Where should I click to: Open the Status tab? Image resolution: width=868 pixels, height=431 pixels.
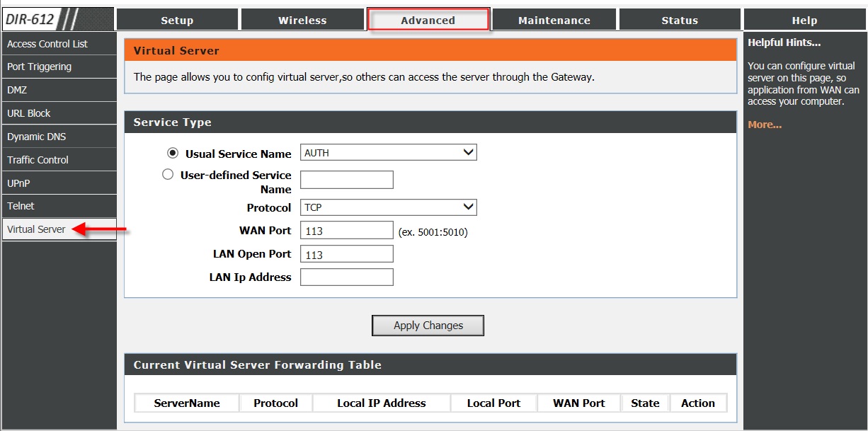click(680, 20)
